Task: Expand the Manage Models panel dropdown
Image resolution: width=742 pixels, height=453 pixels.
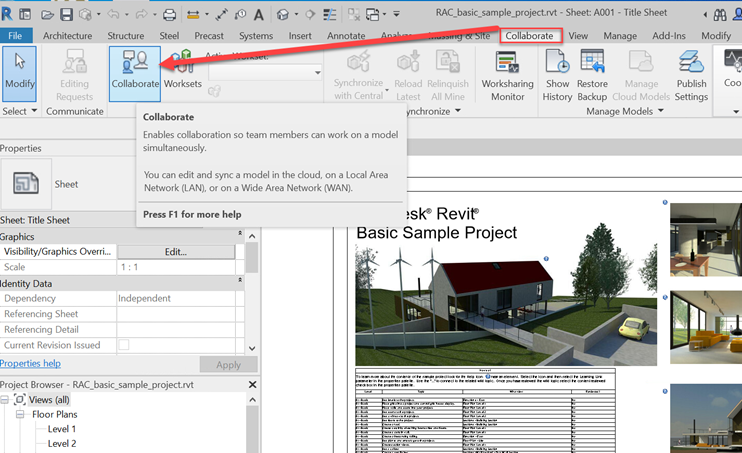Action: 661,111
